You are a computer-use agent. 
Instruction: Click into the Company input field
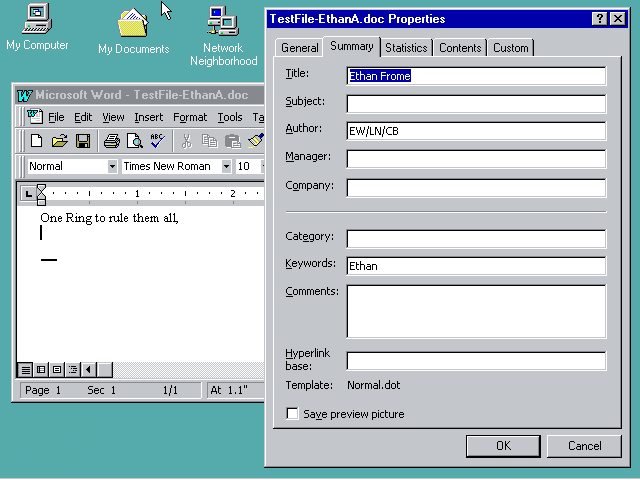pyautogui.click(x=476, y=188)
